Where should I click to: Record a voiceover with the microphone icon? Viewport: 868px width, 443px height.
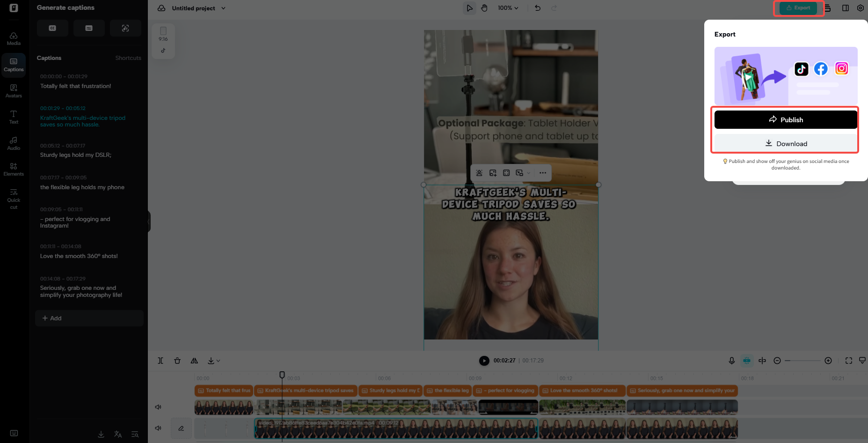click(732, 361)
